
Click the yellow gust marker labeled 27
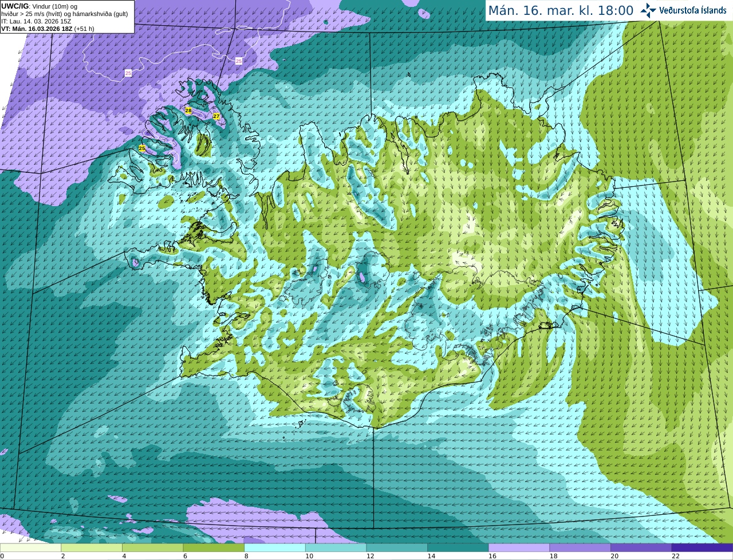click(216, 116)
